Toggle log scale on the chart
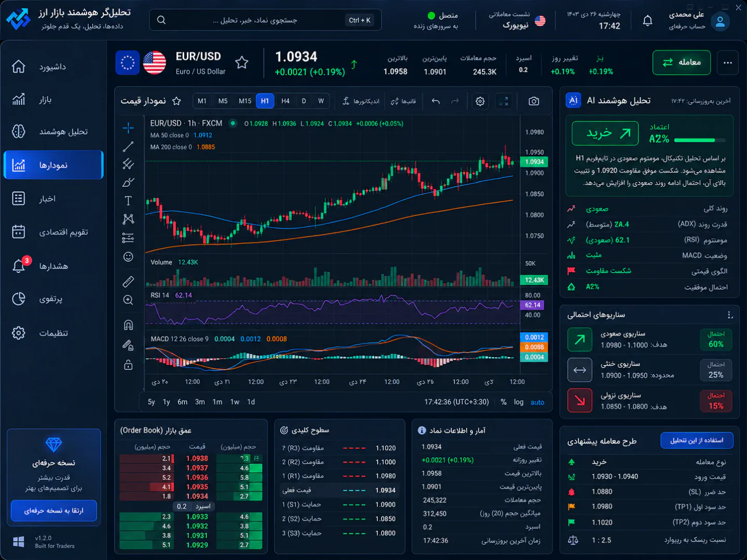The height and width of the screenshot is (560, 747). coord(519,402)
